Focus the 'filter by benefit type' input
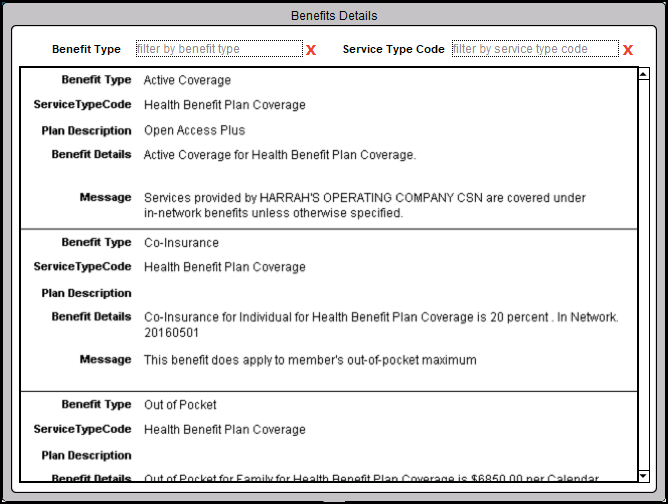This screenshot has width=668, height=504. [218, 49]
